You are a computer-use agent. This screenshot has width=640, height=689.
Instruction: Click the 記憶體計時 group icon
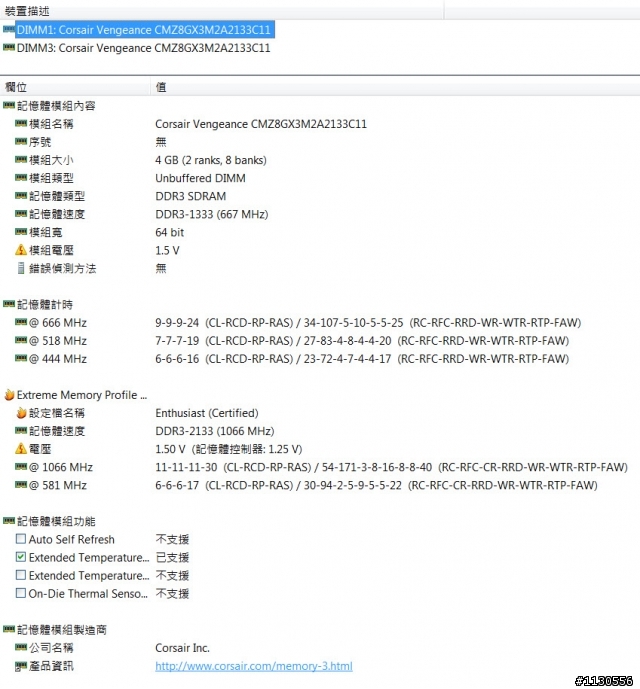[x=8, y=304]
